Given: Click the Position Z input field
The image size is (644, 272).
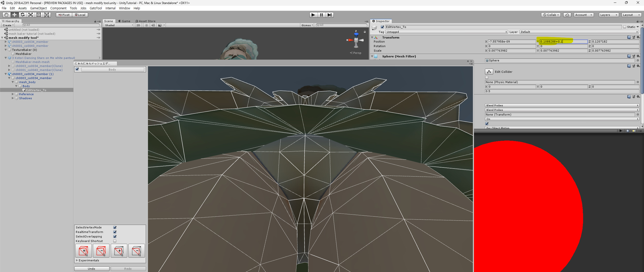Looking at the screenshot, I should click(615, 42).
